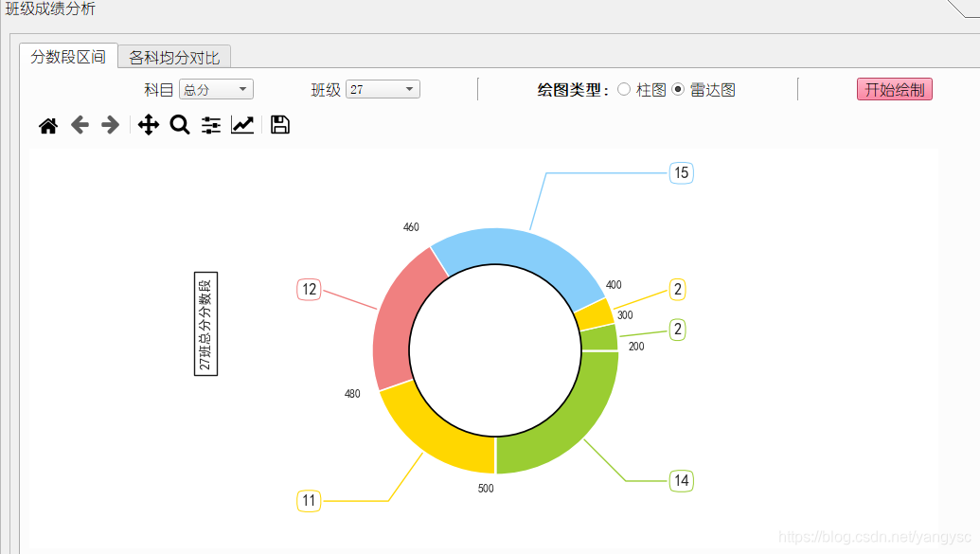
Task: Click the count label 14
Action: coord(681,481)
